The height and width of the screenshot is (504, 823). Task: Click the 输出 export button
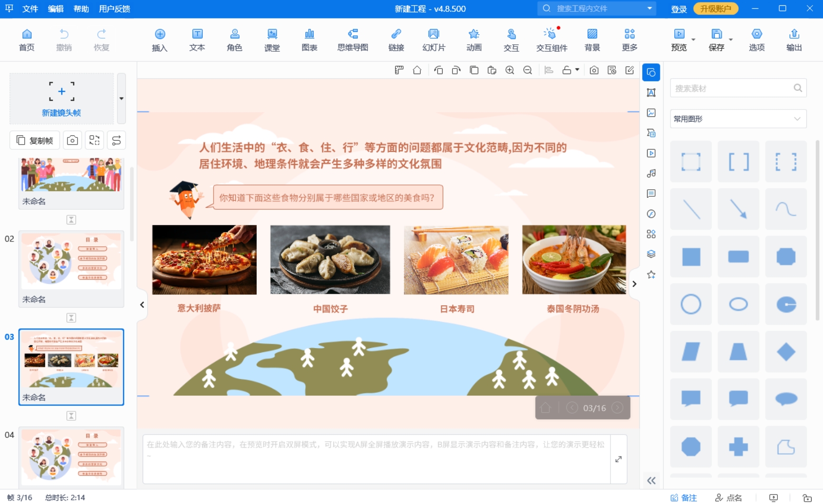[794, 40]
